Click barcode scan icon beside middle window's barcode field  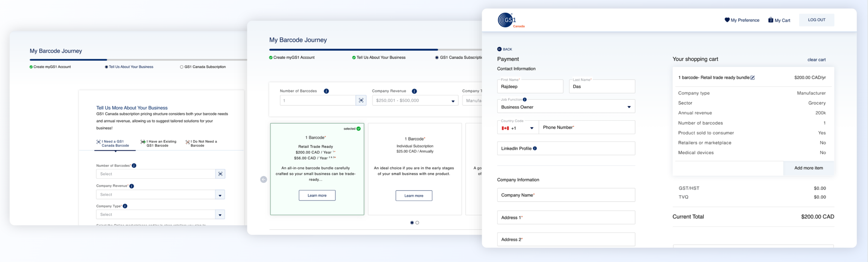361,101
